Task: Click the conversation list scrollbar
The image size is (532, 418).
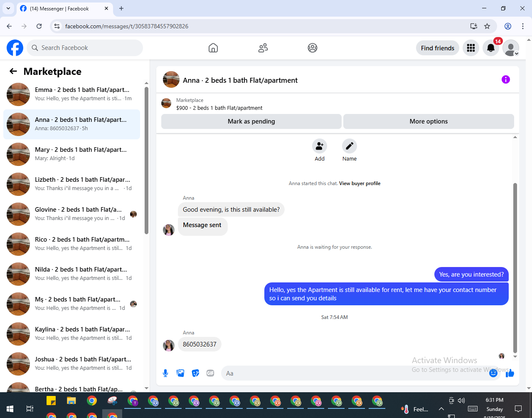Action: click(x=146, y=160)
